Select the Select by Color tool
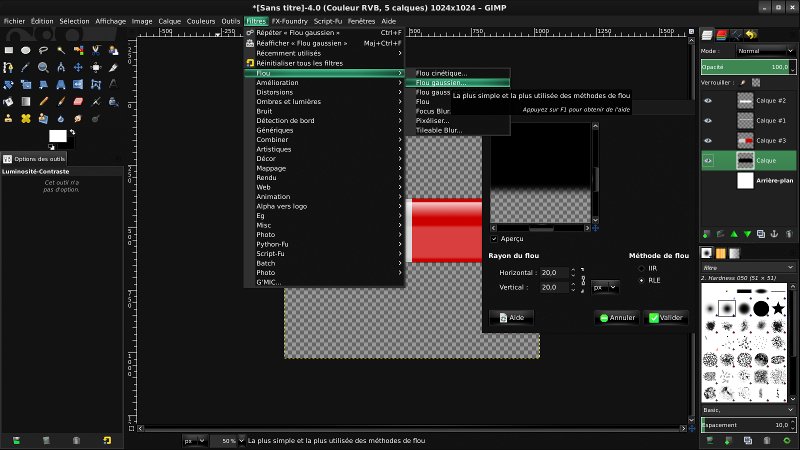Image resolution: width=800 pixels, height=450 pixels. (78, 50)
